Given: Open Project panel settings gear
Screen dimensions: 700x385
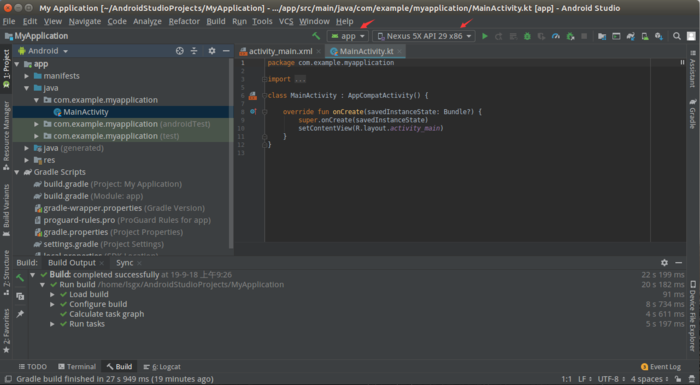Looking at the screenshot, I should (x=212, y=51).
